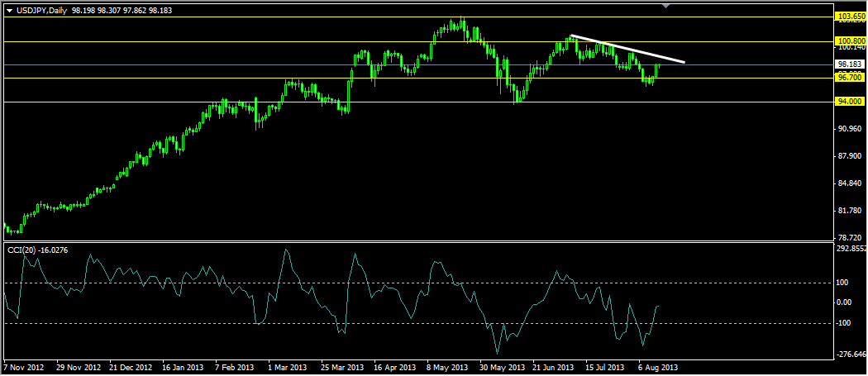This screenshot has width=868, height=376.
Task: Click the 90.960 axis price
Action: pyautogui.click(x=851, y=129)
